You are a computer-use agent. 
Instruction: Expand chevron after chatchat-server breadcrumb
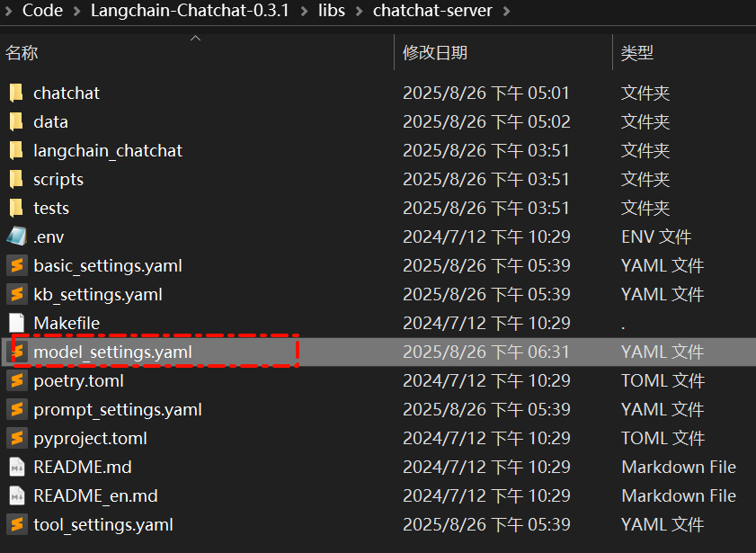tap(507, 11)
